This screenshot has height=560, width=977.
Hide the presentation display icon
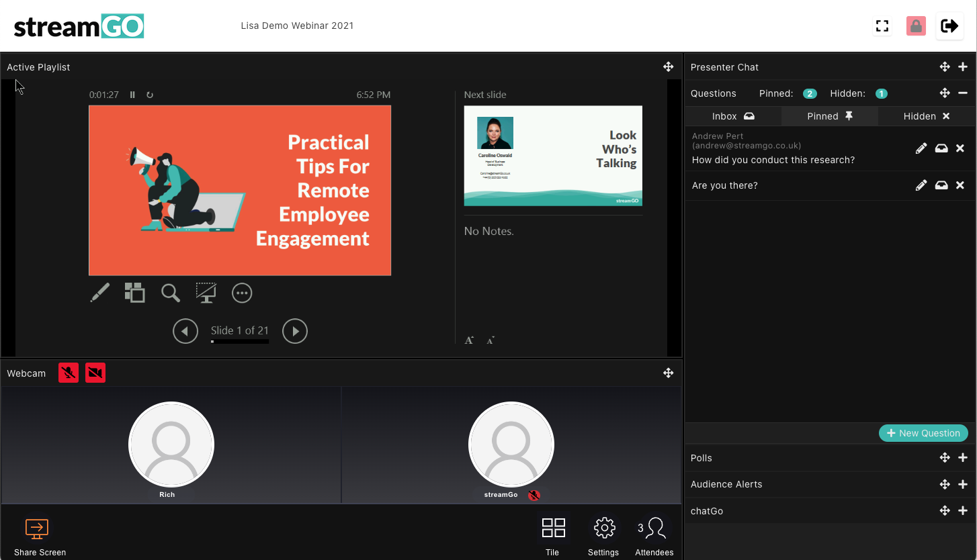[x=206, y=292]
